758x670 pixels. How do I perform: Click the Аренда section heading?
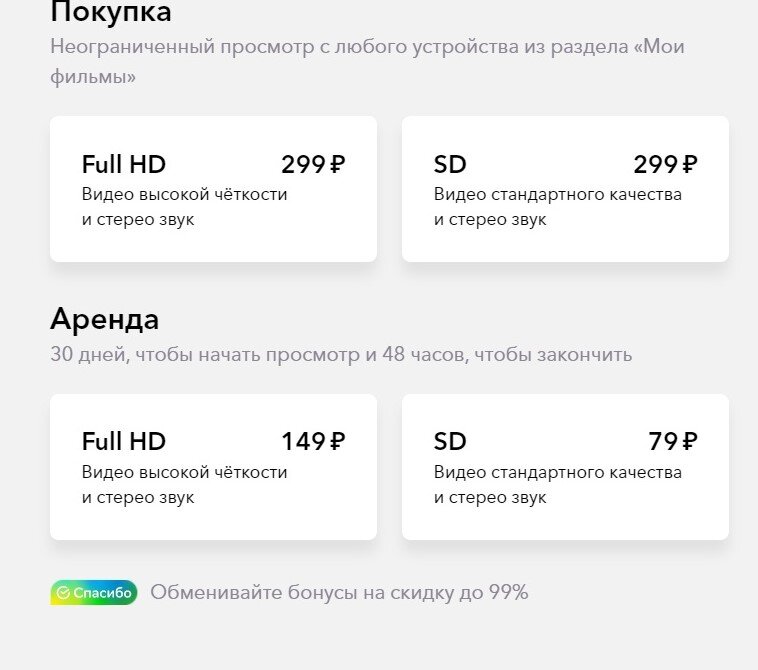point(104,319)
